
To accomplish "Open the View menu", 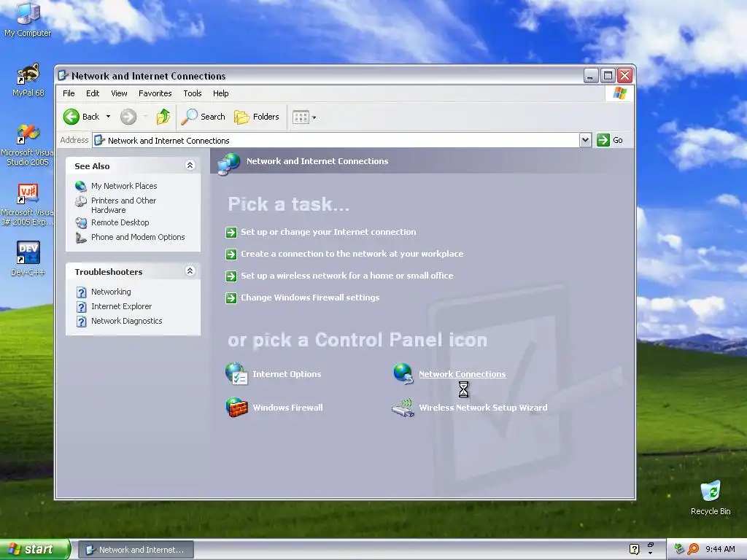I will 119,93.
